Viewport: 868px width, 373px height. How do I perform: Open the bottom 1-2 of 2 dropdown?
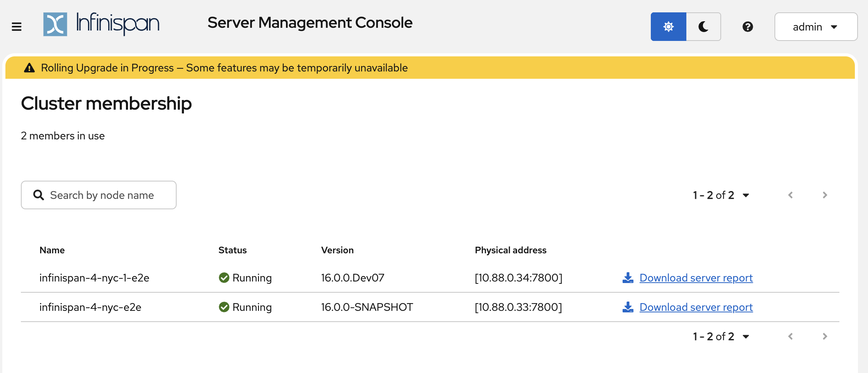[x=746, y=336]
